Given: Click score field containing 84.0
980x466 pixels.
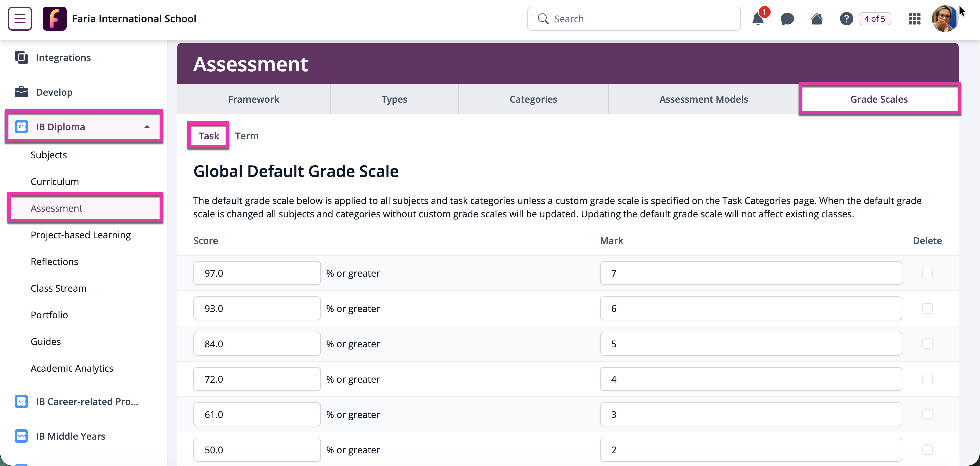Looking at the screenshot, I should 257,344.
